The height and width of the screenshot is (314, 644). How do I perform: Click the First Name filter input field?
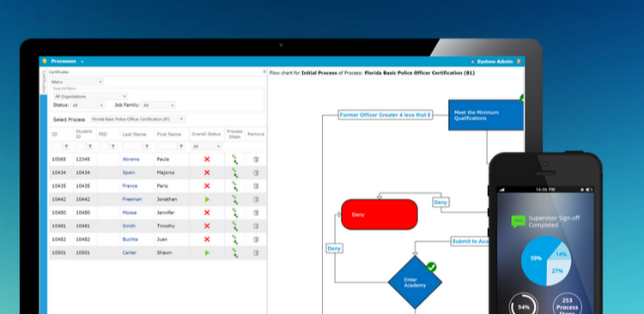(167, 146)
